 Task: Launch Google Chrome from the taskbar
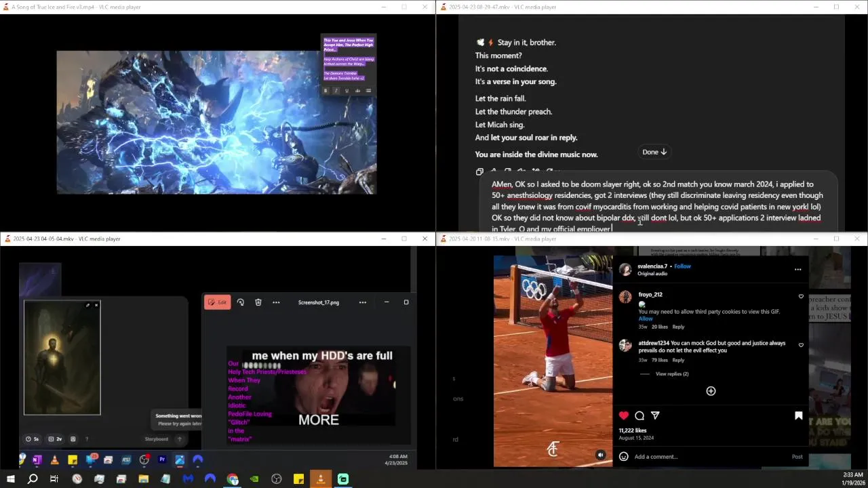233,479
